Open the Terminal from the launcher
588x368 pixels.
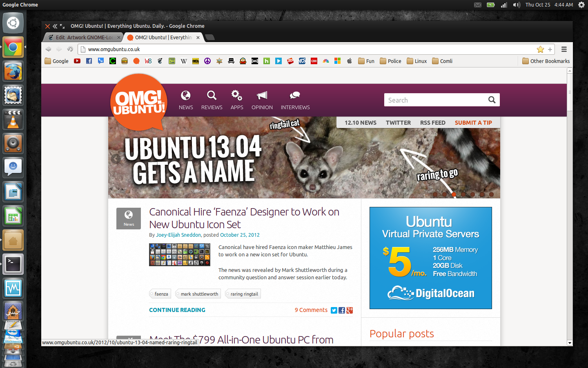point(13,264)
